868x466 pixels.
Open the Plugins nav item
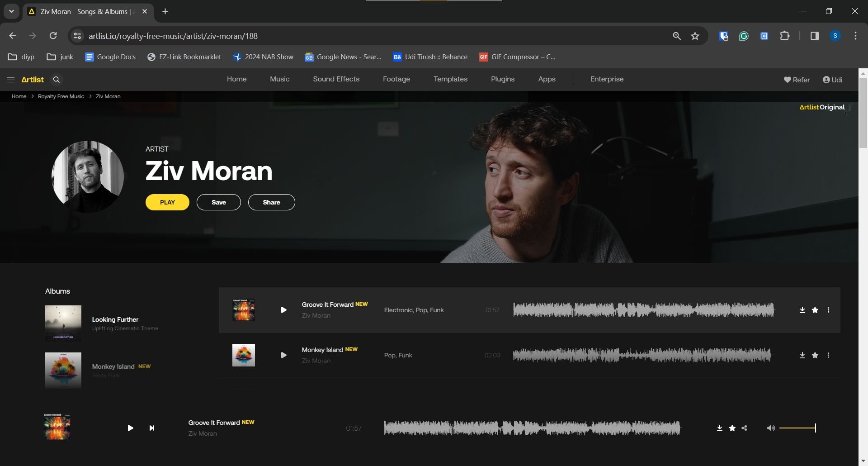[503, 79]
